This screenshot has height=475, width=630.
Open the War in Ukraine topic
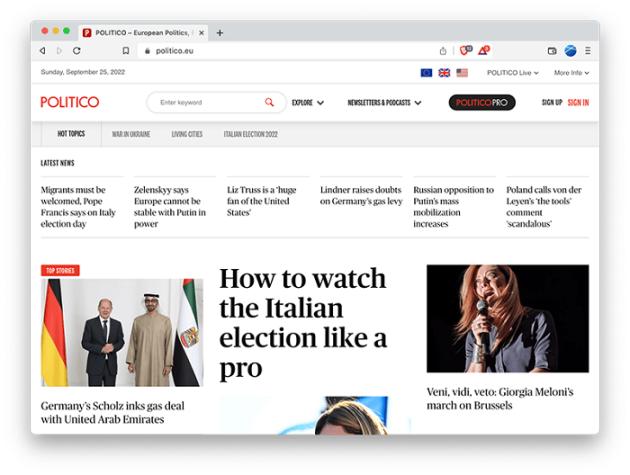[131, 134]
